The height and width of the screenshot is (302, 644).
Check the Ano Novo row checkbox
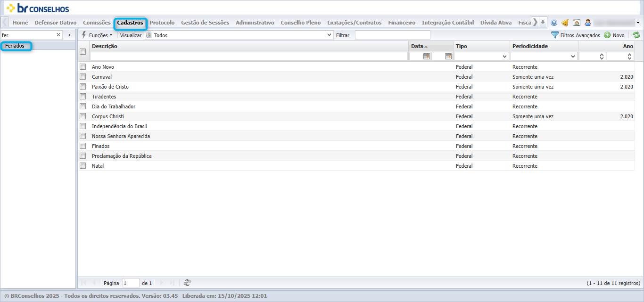(83, 67)
